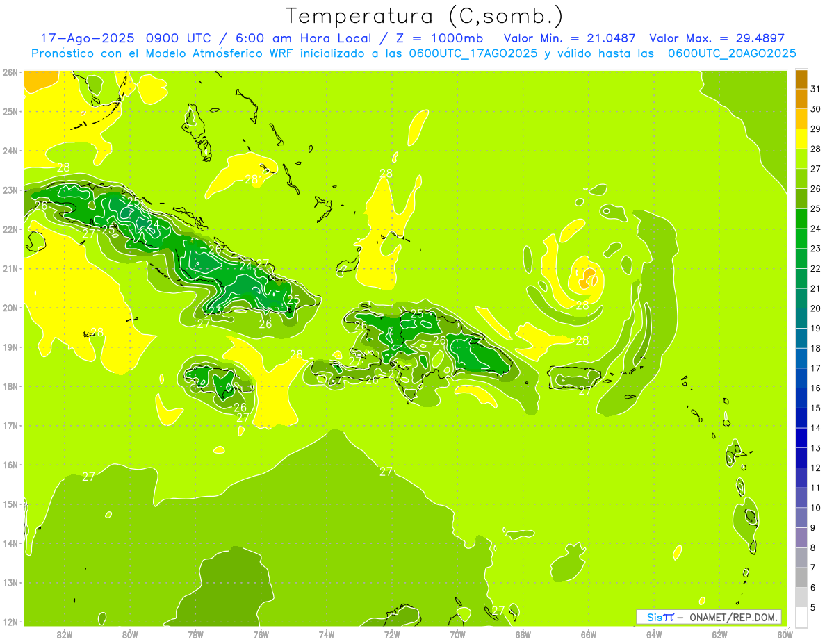Screen dimensions: 834x644
Task: Click the "72W" longitude axis label
Action: (x=392, y=634)
